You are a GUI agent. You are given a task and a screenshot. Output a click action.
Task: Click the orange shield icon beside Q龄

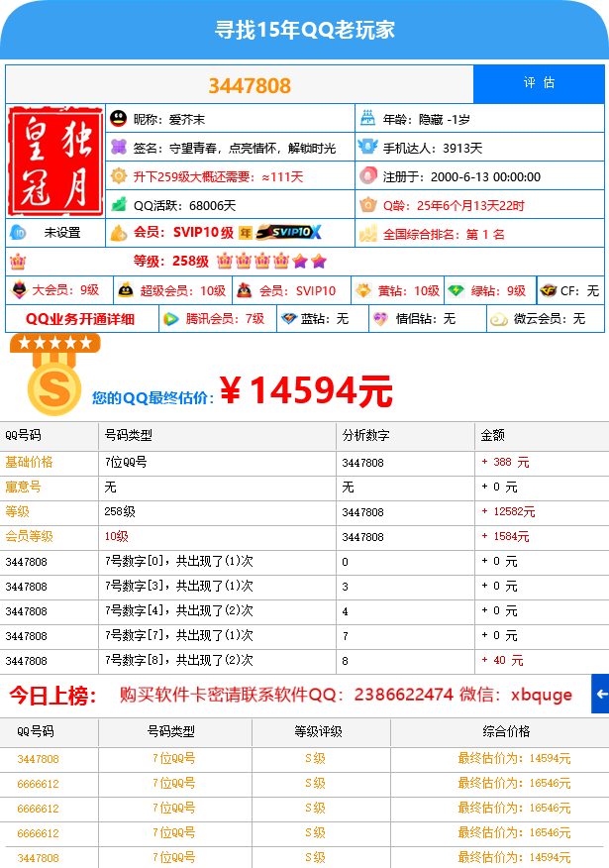point(367,205)
